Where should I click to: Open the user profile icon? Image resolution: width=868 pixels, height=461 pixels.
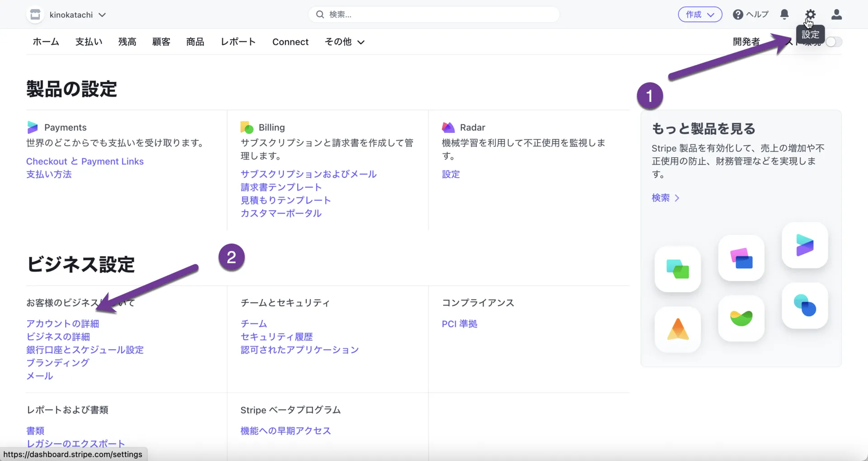(836, 14)
